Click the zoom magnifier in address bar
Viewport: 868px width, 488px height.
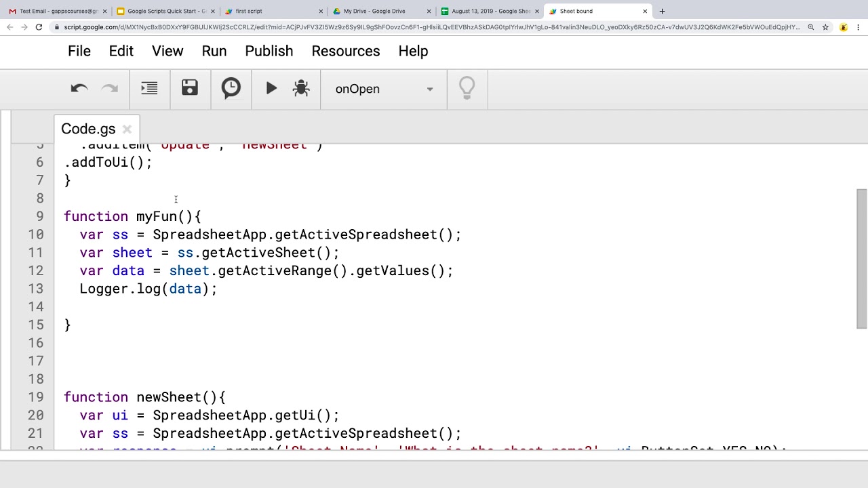(810, 27)
